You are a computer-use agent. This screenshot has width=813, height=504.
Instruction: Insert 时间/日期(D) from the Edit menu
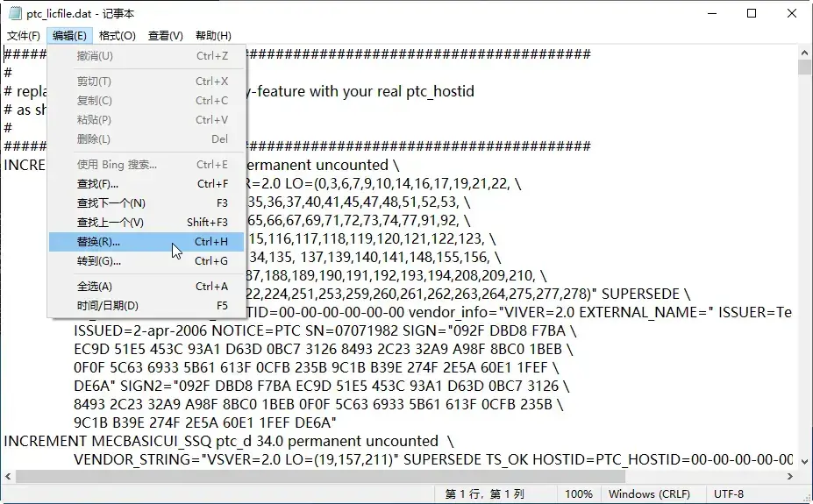pyautogui.click(x=146, y=306)
